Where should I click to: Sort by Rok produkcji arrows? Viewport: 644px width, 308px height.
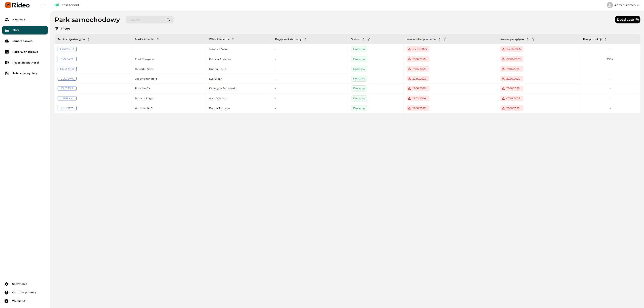tap(605, 39)
